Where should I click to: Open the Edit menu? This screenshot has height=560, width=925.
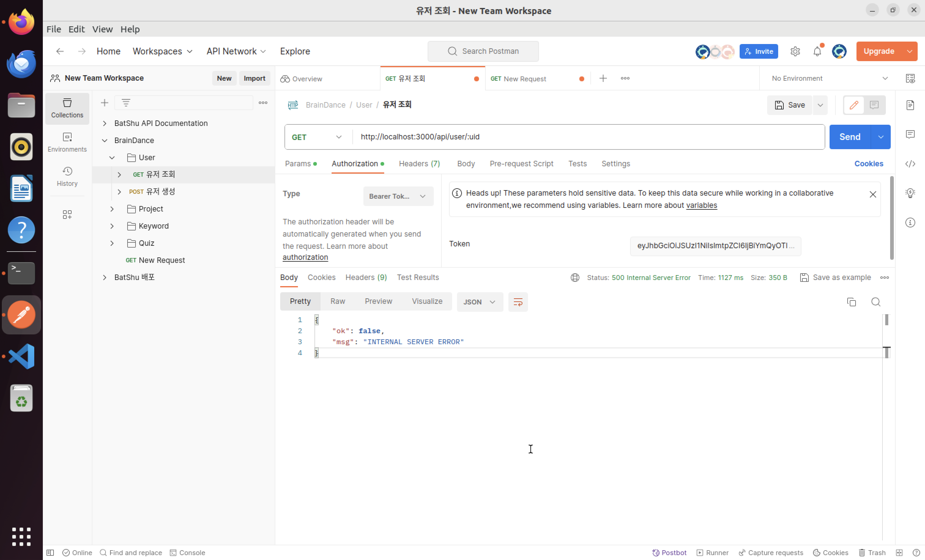76,29
